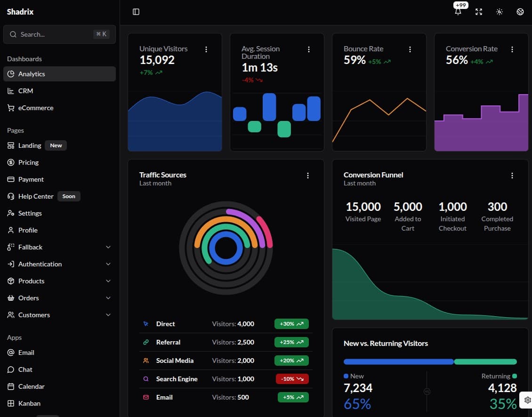The width and height of the screenshot is (532, 417).
Task: Expand the Fallback menu chevron
Action: click(108, 247)
